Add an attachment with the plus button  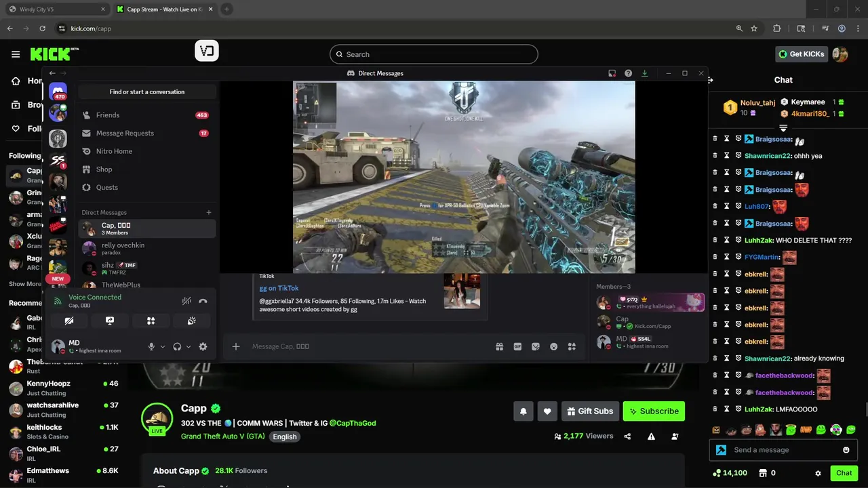[x=236, y=346]
